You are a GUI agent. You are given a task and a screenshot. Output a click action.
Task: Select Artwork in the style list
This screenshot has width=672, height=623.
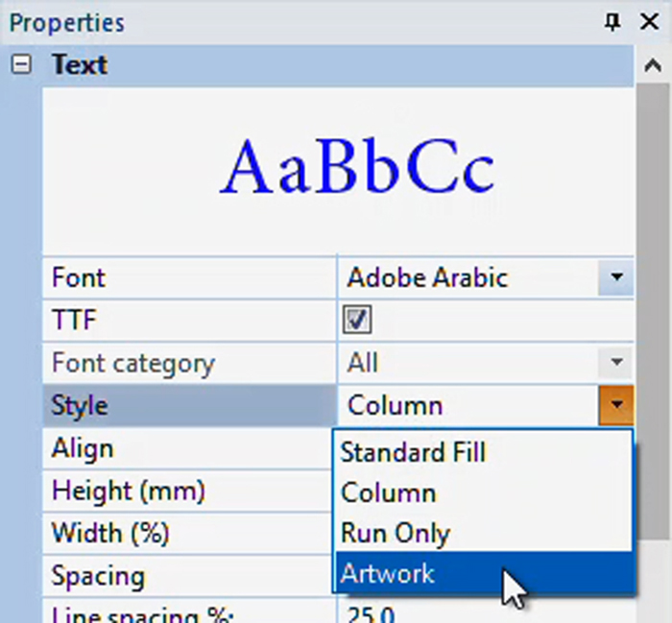pyautogui.click(x=388, y=574)
